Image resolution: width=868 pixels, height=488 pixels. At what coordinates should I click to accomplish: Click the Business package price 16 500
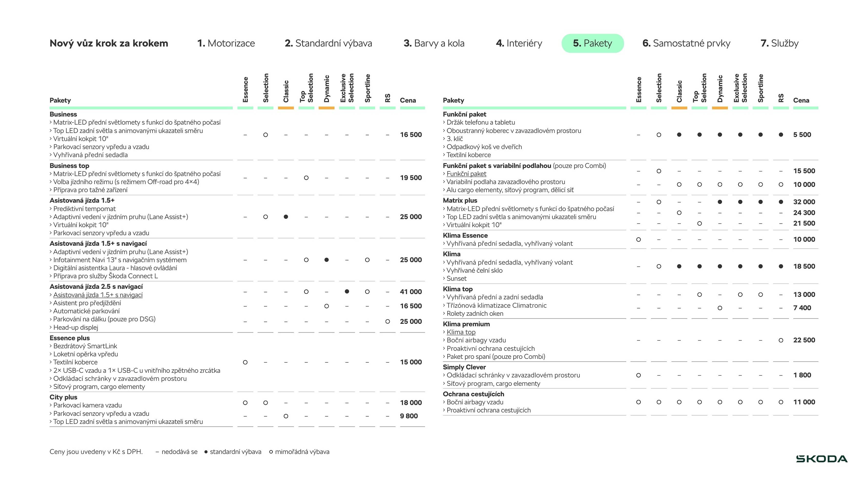tap(411, 135)
